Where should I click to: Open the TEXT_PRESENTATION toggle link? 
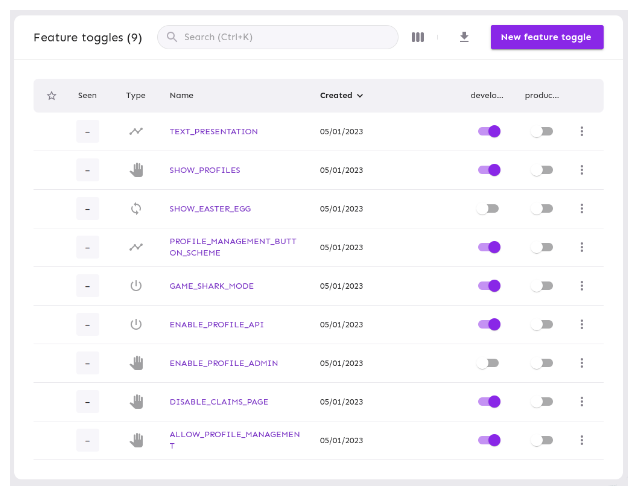click(x=214, y=131)
